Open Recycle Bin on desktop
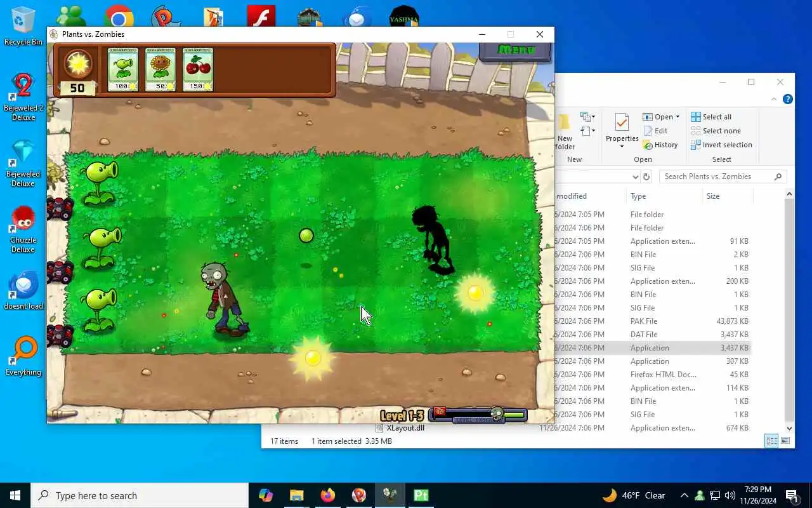Image resolution: width=812 pixels, height=508 pixels. (x=23, y=26)
